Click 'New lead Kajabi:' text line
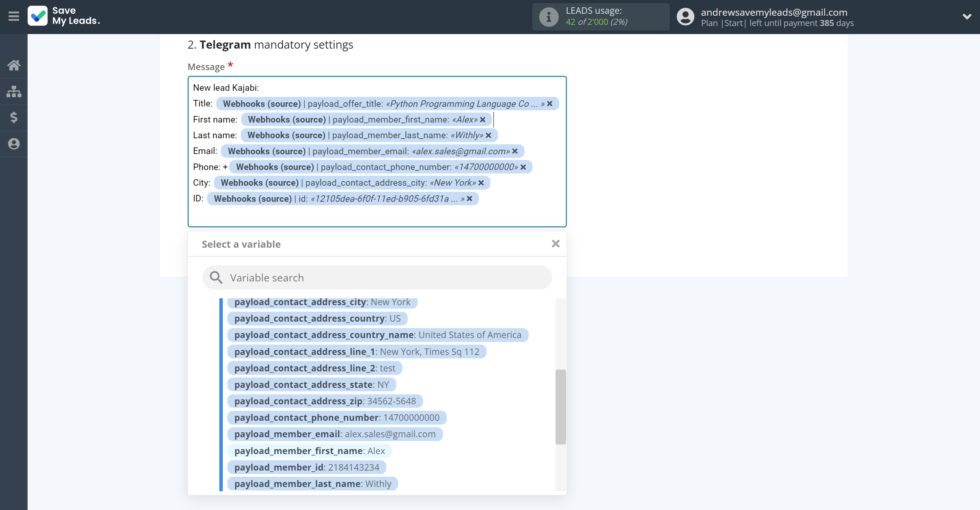The image size is (980, 510). 226,88
